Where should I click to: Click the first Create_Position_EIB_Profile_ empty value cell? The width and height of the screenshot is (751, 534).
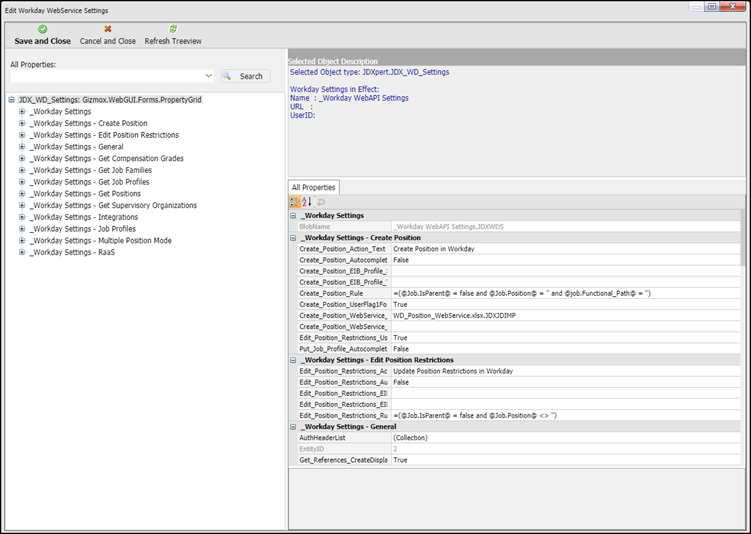coord(566,271)
